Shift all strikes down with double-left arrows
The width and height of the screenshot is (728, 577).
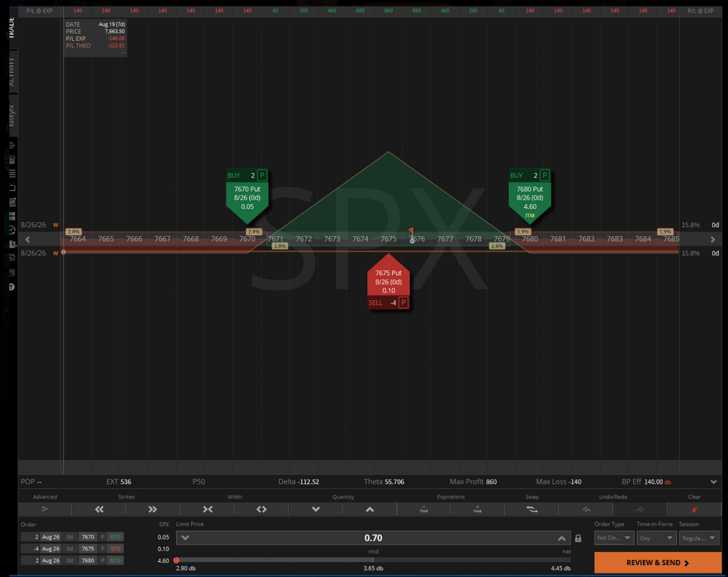[99, 509]
